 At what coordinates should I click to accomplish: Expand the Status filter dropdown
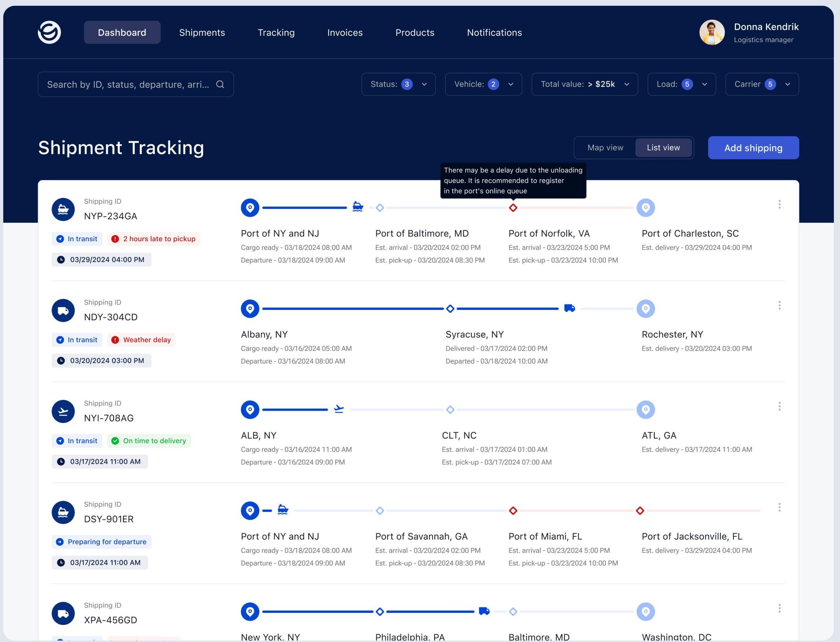point(398,84)
